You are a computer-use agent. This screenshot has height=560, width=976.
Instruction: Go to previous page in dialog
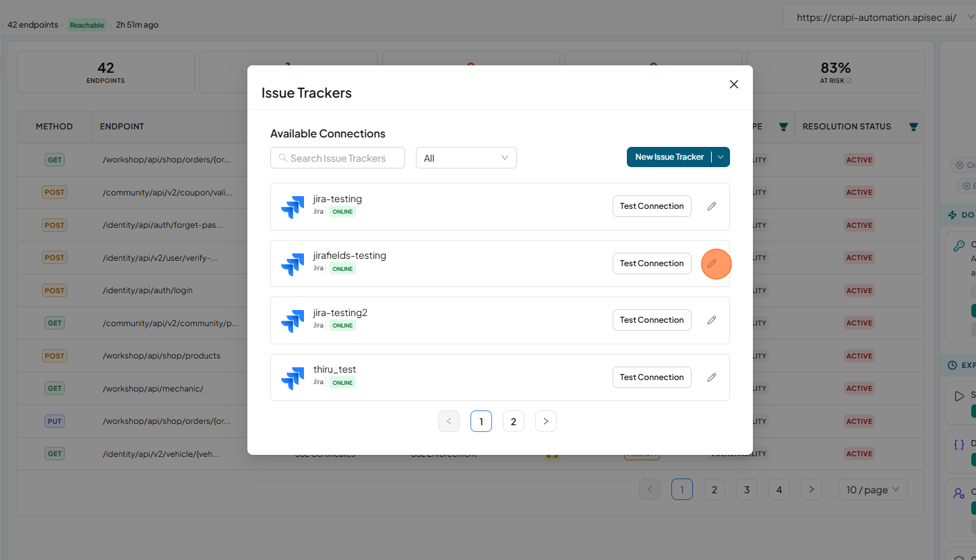449,421
